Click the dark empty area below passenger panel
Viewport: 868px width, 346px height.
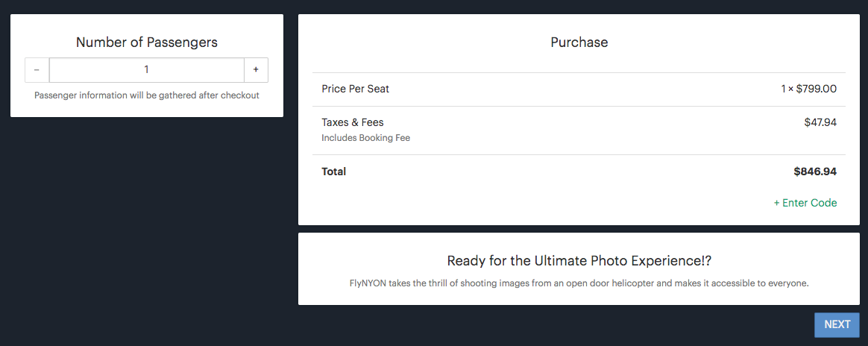coord(147,224)
